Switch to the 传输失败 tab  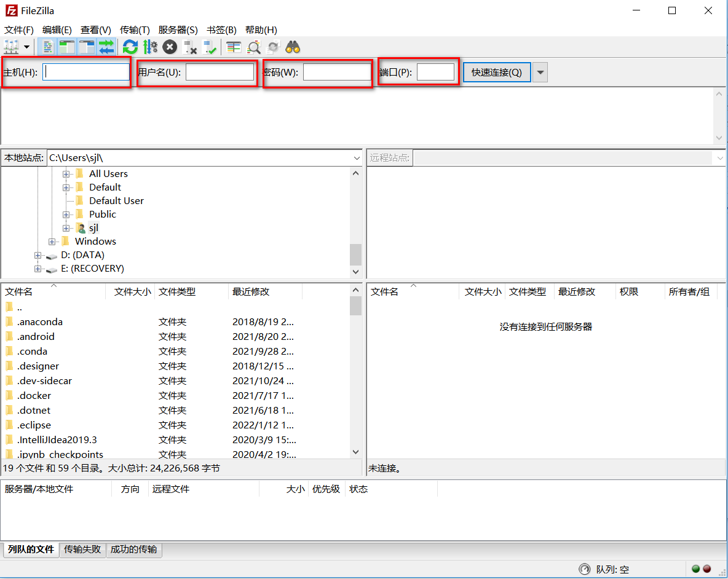82,549
